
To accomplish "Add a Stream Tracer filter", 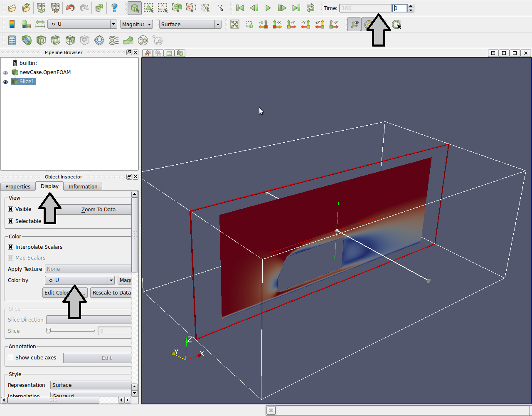I will [x=114, y=40].
